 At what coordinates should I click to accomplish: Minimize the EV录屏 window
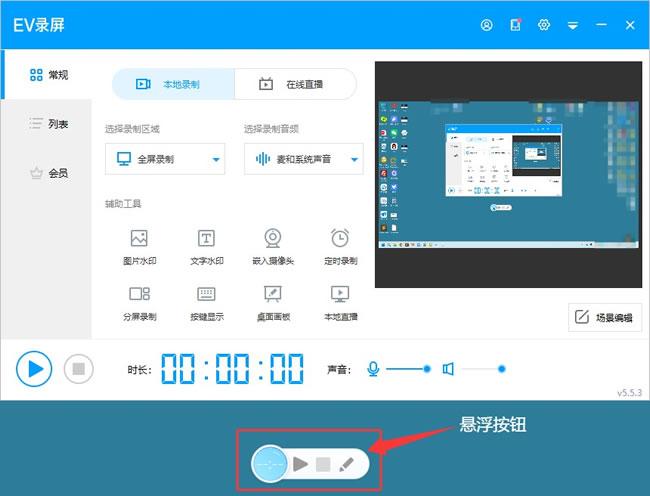tap(601, 25)
